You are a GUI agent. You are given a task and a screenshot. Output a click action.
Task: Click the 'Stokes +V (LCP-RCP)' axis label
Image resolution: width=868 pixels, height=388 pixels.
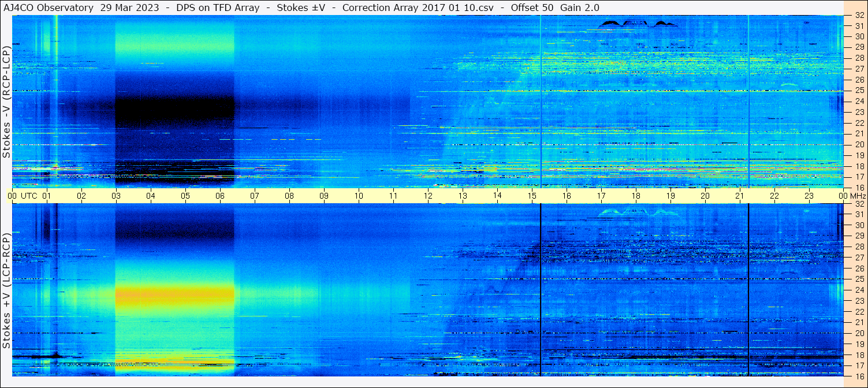pos(7,290)
